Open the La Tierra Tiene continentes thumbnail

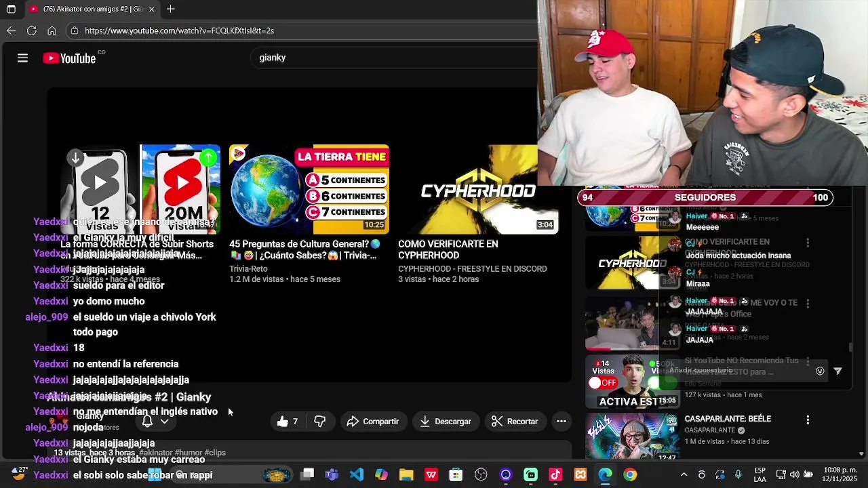click(x=309, y=189)
